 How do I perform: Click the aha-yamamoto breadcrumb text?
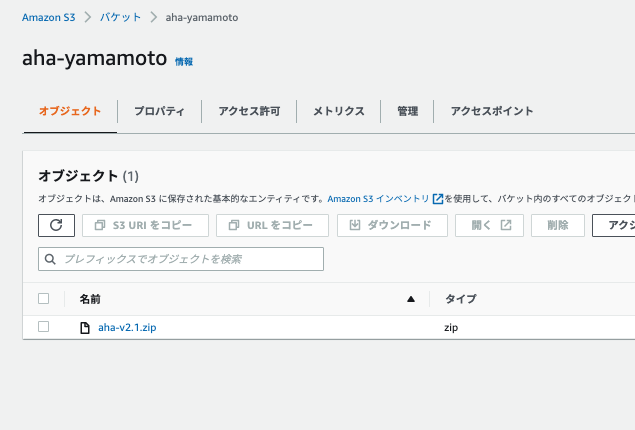(x=202, y=17)
